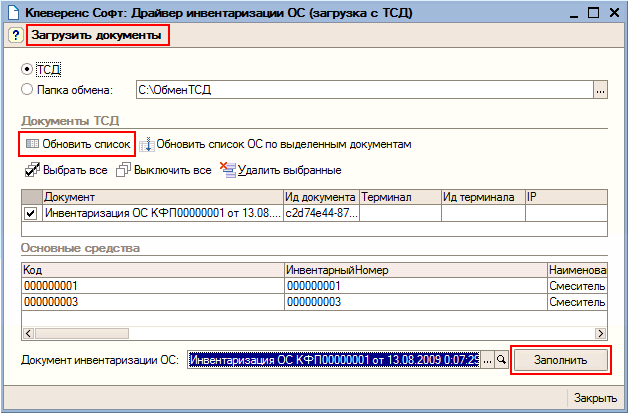This screenshot has height=413, width=628.
Task: Click Смеситель cell in 000000001 row
Action: (x=577, y=286)
